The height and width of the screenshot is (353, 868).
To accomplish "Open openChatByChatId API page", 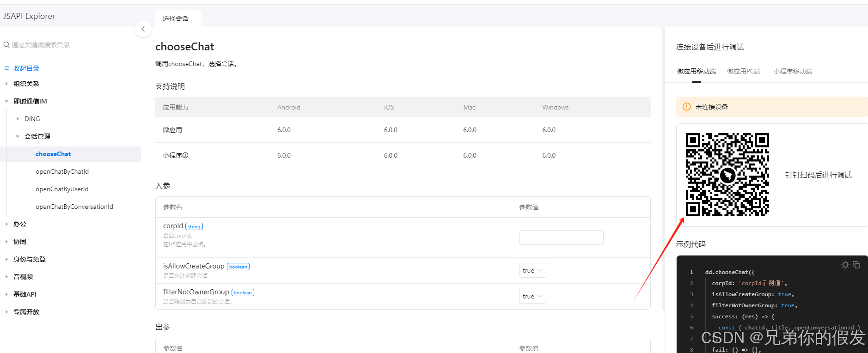I will pos(62,171).
